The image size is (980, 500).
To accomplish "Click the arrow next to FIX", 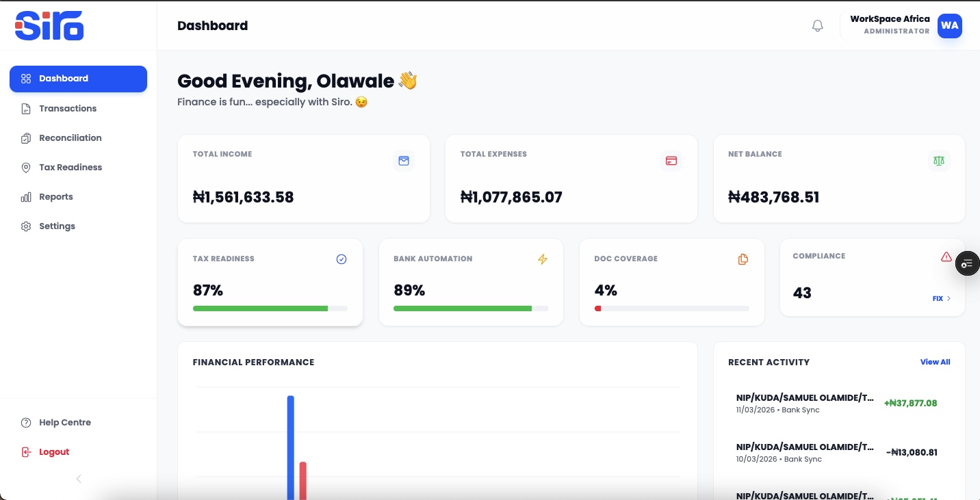I will coord(949,299).
